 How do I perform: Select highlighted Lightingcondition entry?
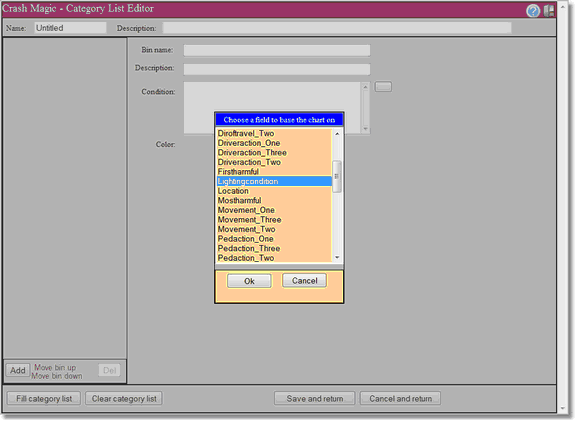(x=274, y=181)
